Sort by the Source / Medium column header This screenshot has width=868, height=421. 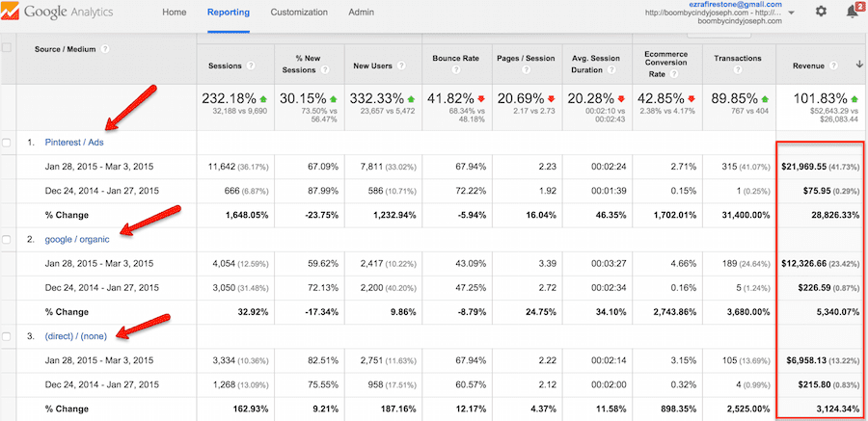click(x=65, y=49)
